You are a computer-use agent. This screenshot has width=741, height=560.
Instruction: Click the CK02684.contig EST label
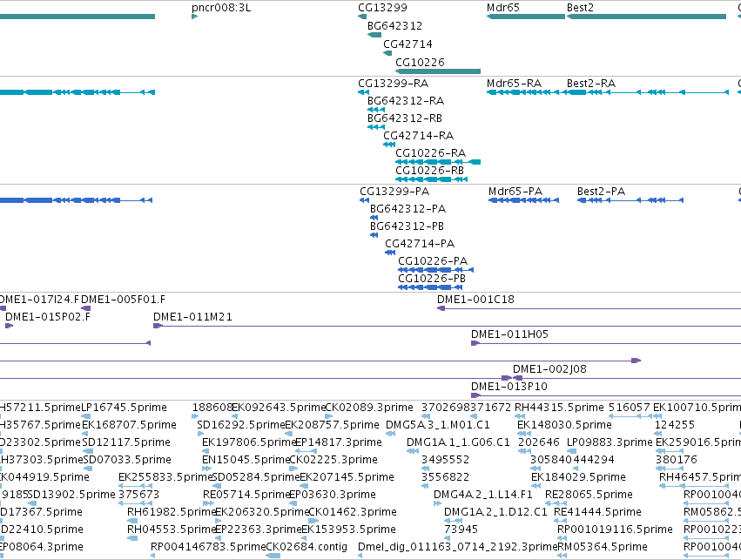click(307, 547)
